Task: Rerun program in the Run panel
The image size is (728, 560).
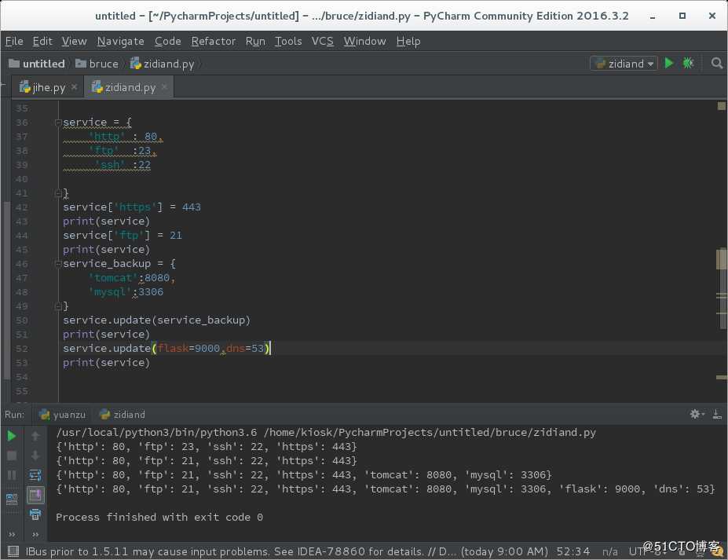Action: pos(12,436)
